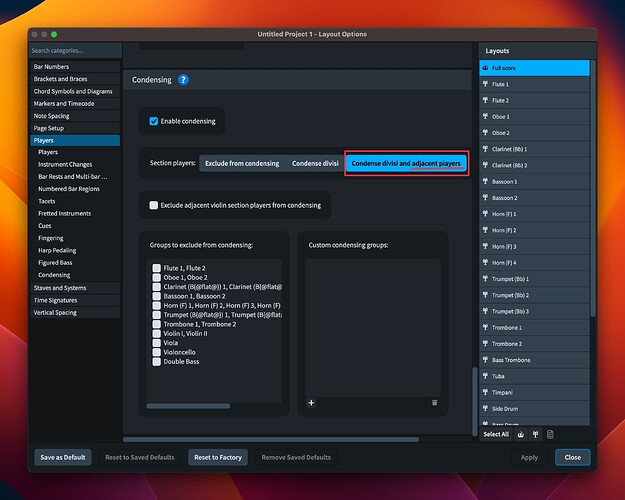Image resolution: width=625 pixels, height=500 pixels.
Task: Open Chord Symbols and Diagrams category
Action: 75,91
